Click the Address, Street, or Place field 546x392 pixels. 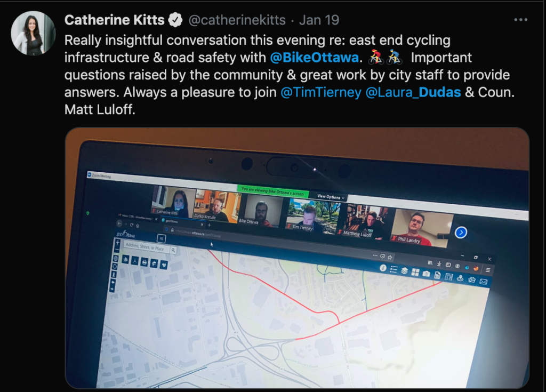[146, 247]
